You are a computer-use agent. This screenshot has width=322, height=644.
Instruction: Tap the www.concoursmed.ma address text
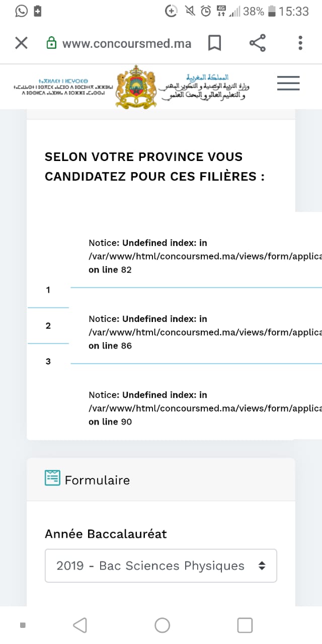[x=126, y=44]
